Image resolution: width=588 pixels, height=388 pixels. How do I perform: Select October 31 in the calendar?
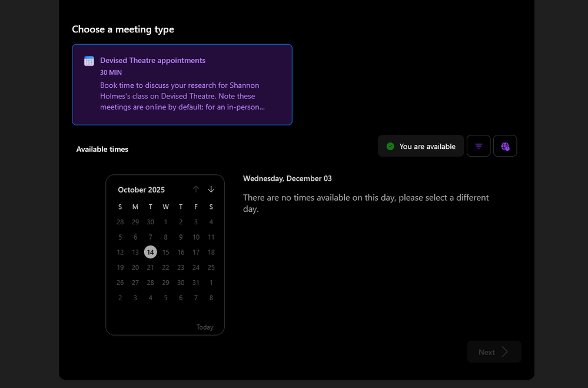[x=196, y=283]
